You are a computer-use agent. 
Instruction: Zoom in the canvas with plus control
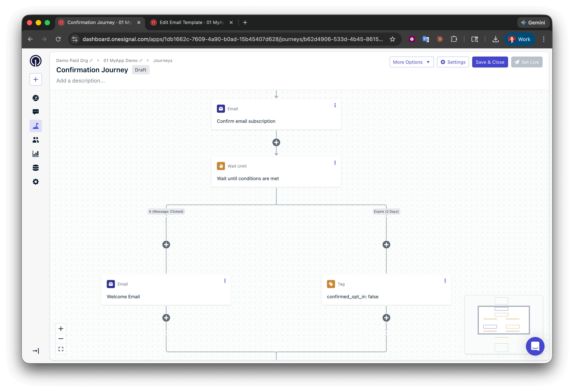(61, 329)
